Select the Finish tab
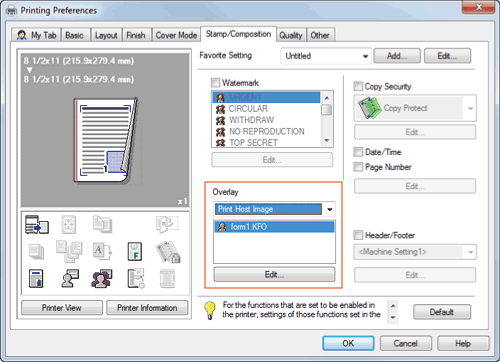 [x=136, y=35]
